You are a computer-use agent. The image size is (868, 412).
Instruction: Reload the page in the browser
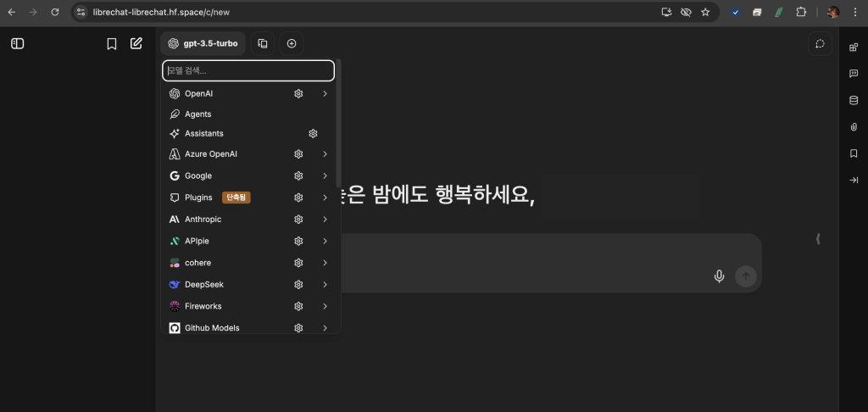point(55,12)
